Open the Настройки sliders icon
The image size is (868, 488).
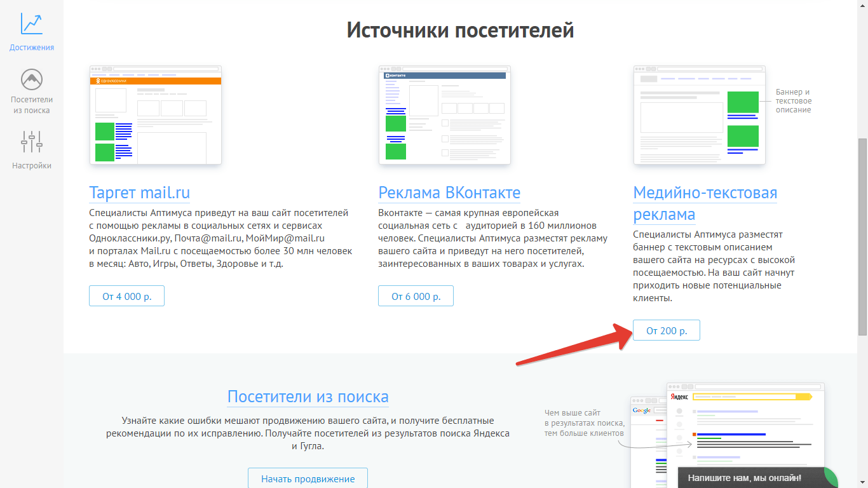[x=32, y=142]
